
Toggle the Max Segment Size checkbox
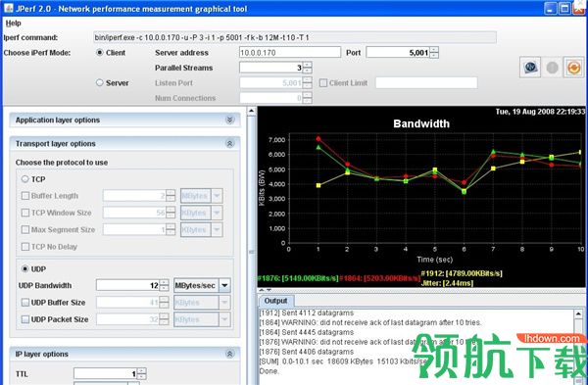[x=25, y=229]
